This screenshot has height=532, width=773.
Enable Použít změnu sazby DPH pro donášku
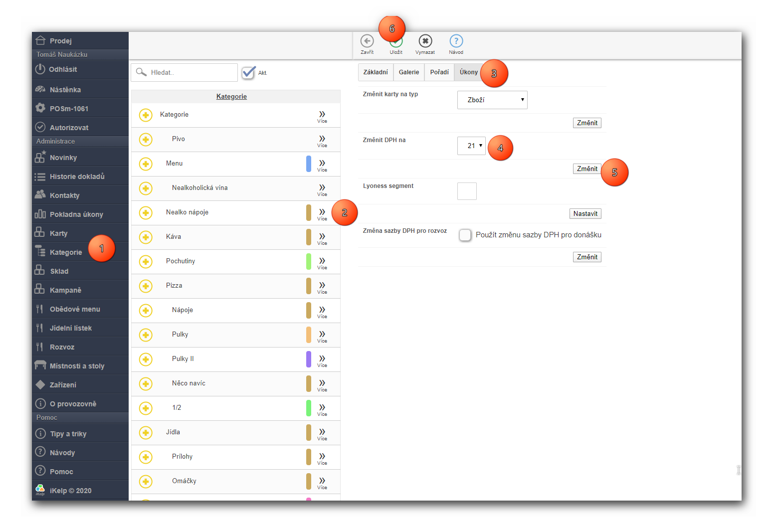click(x=465, y=235)
